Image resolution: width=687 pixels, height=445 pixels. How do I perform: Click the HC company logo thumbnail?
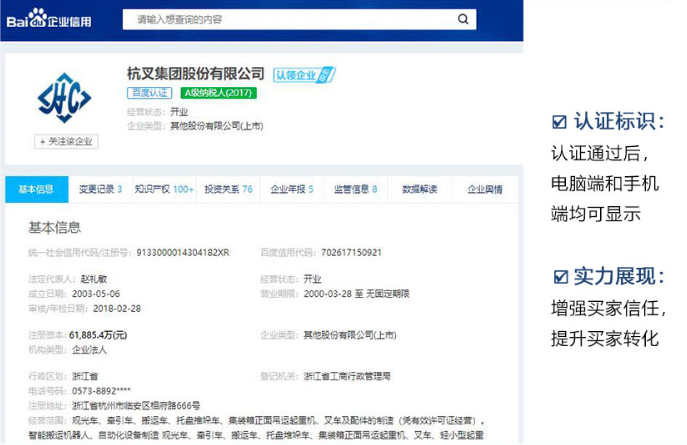(64, 98)
